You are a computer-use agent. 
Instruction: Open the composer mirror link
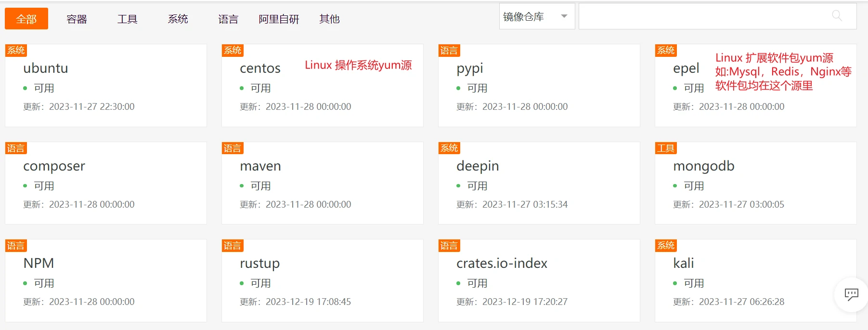[x=54, y=166]
